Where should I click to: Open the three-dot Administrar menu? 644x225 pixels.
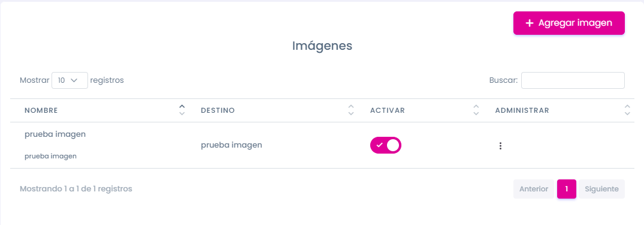coord(500,146)
